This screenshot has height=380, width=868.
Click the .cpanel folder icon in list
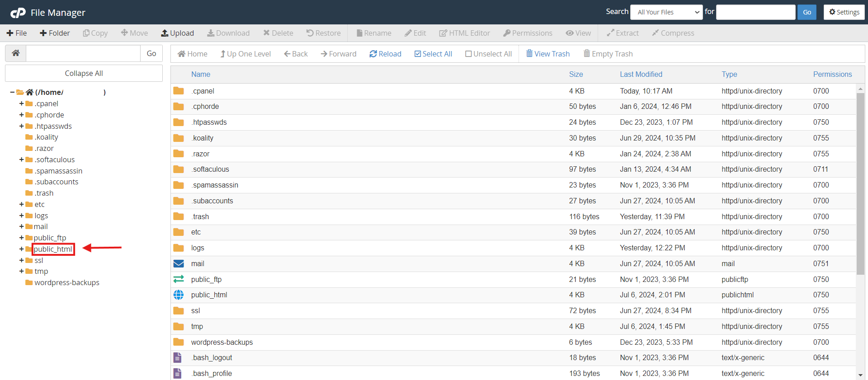click(x=179, y=91)
